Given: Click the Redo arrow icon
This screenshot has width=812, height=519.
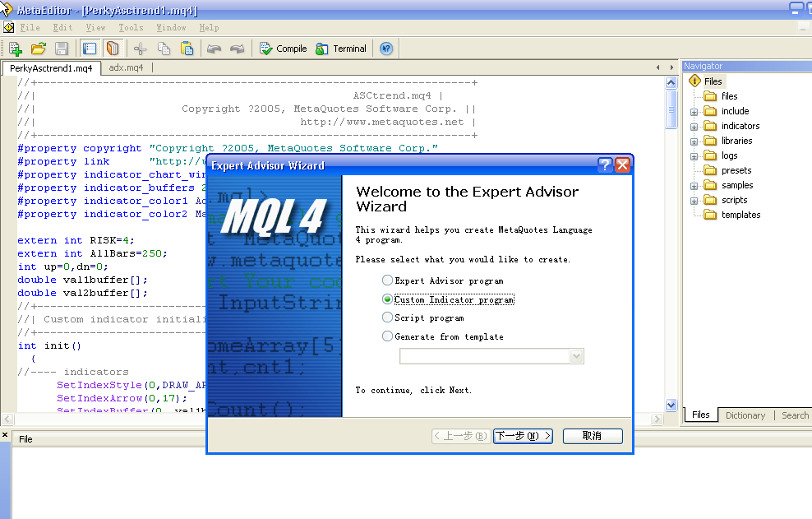Looking at the screenshot, I should (x=238, y=49).
